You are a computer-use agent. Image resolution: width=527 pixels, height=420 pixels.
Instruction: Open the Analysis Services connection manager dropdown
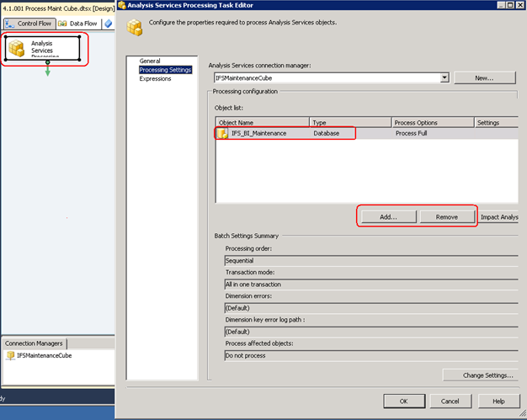tap(444, 77)
